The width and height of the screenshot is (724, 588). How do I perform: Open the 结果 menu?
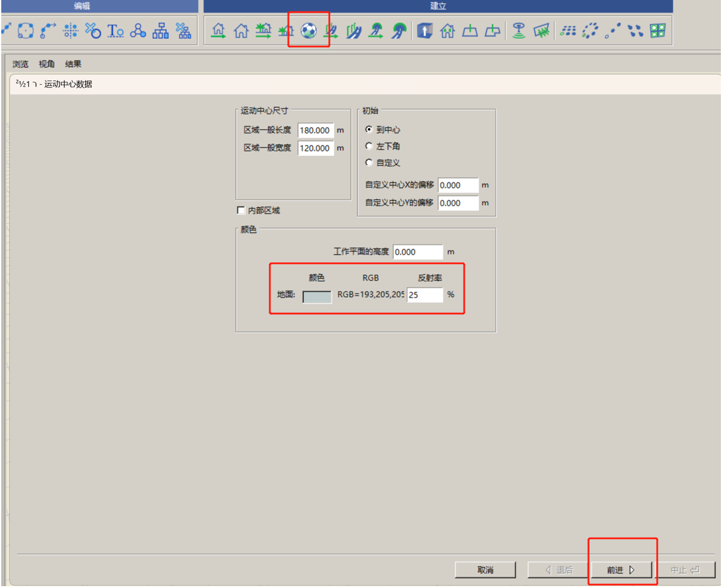[x=73, y=64]
